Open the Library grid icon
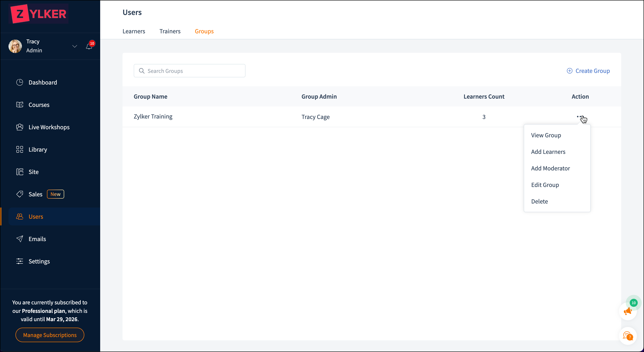The height and width of the screenshot is (352, 644). [x=19, y=149]
